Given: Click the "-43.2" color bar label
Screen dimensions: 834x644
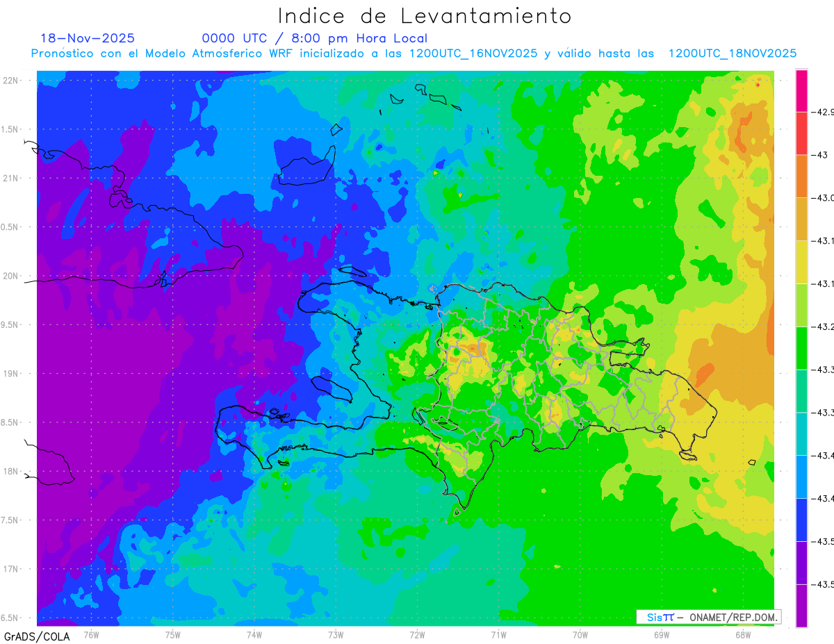Looking at the screenshot, I should pos(823,327).
